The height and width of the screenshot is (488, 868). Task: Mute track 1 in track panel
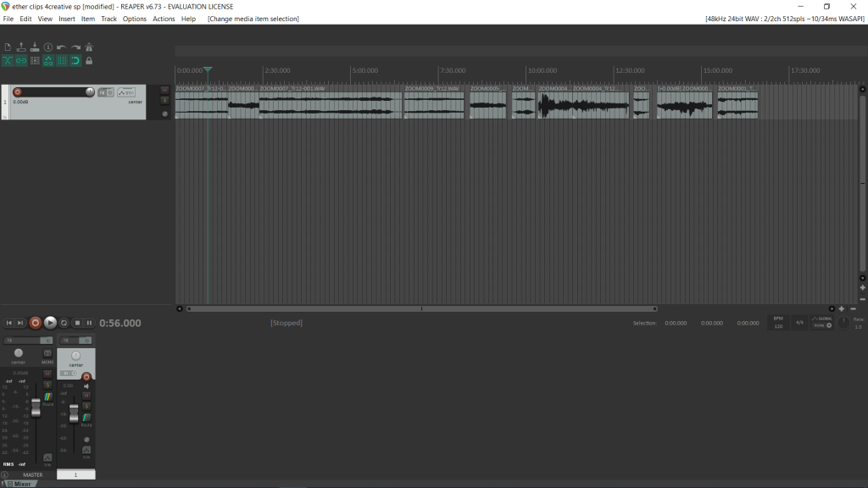164,90
